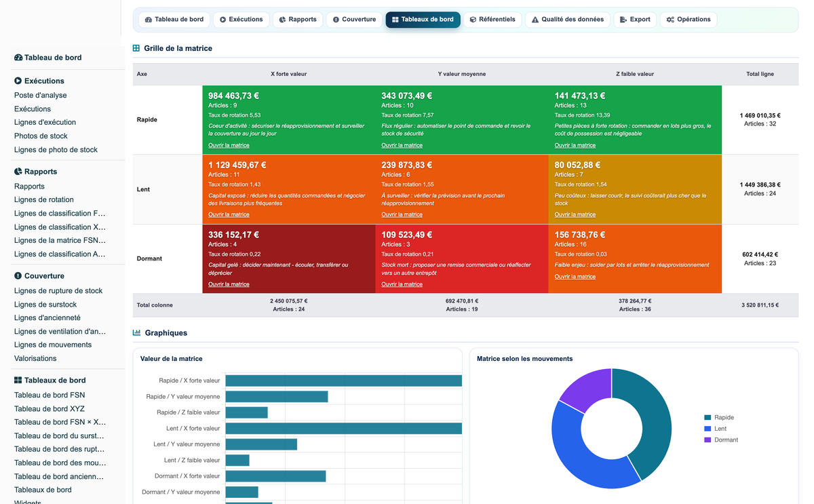This screenshot has height=504, width=814.
Task: Open matrix for Lent / Z faible valeur
Action: pos(575,214)
